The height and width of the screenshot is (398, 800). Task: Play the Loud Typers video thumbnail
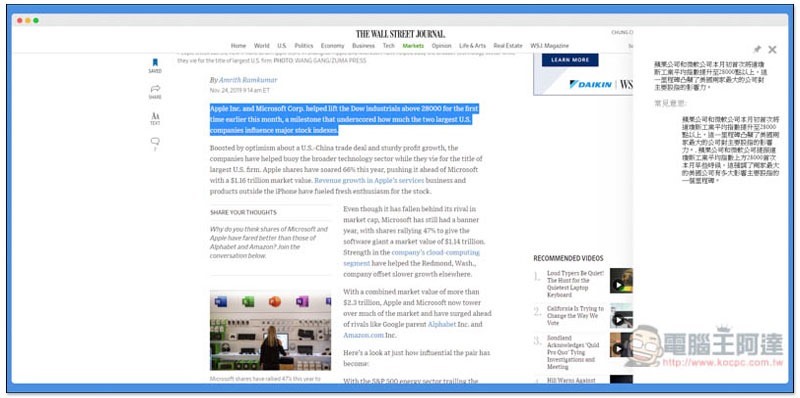621,281
